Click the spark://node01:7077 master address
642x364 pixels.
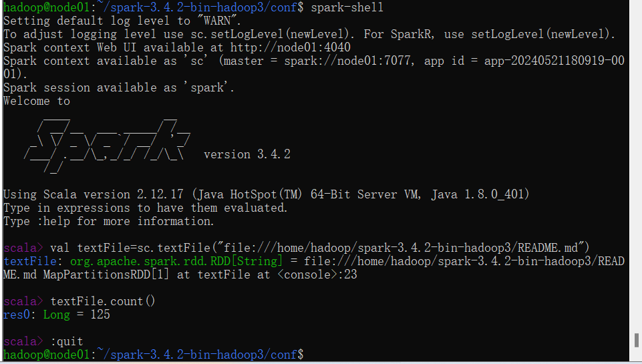[x=347, y=61]
